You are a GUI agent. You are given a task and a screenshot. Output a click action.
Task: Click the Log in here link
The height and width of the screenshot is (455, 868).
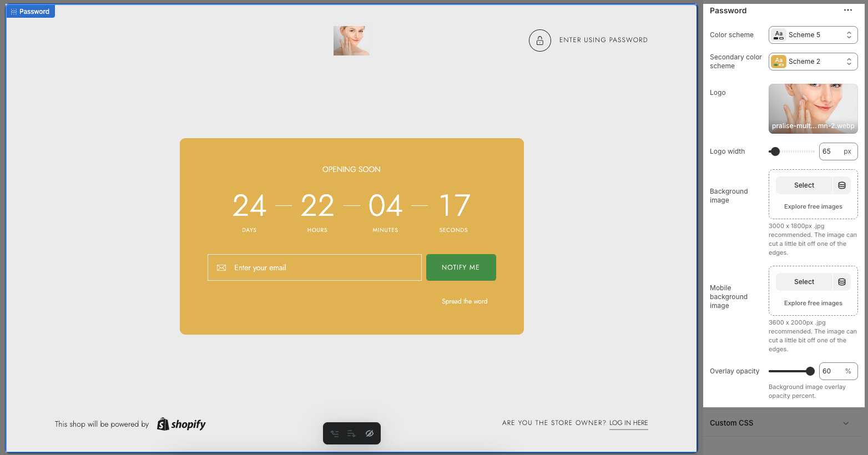click(628, 423)
